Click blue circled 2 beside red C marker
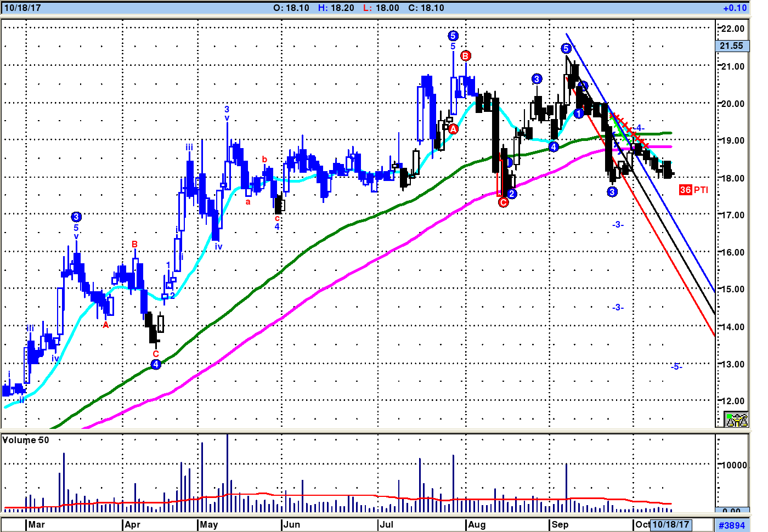768x532 pixels. coord(512,194)
